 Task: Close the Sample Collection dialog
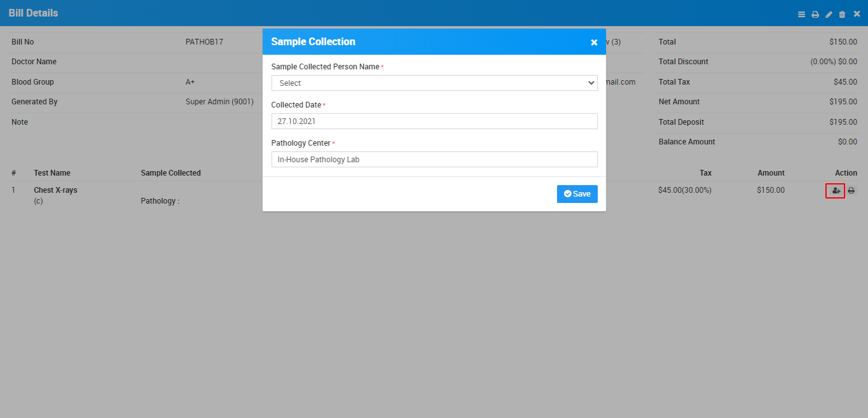[594, 42]
